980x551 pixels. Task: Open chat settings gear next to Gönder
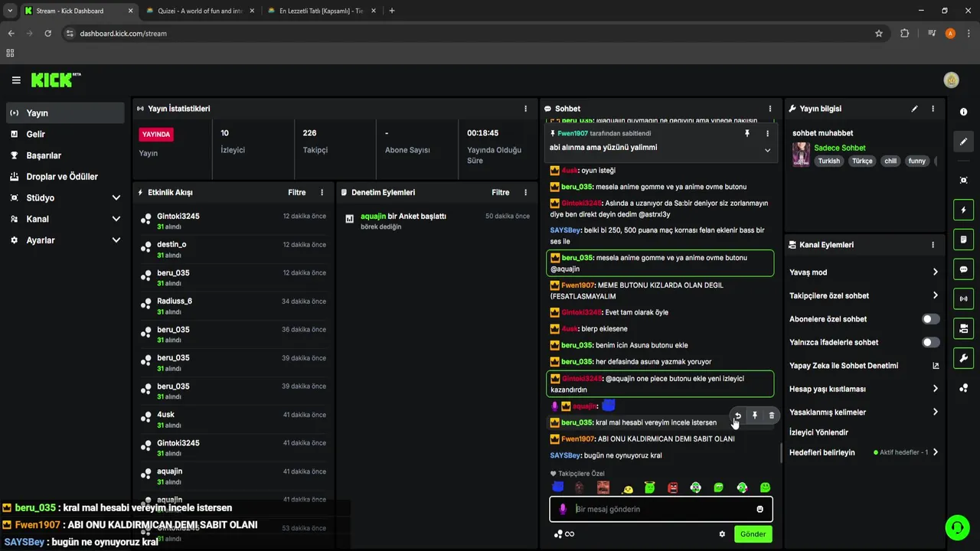721,534
